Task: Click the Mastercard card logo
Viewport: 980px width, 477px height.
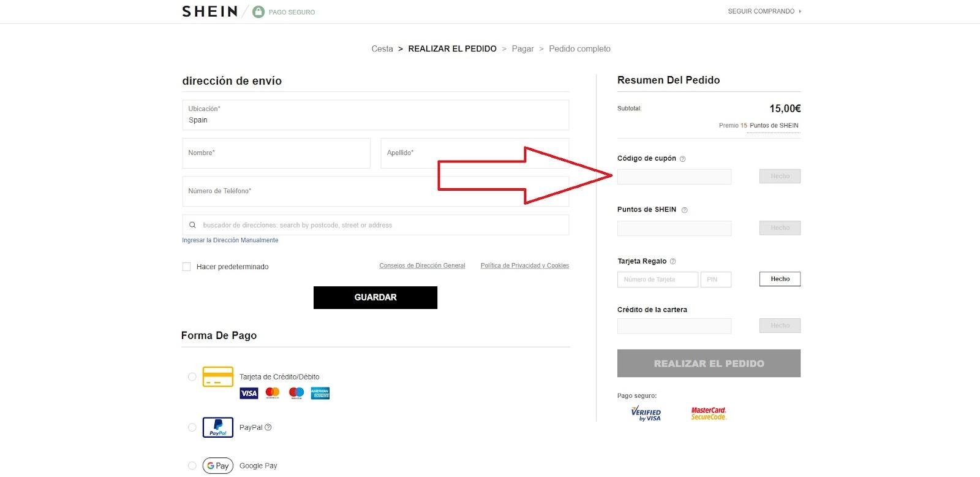Action: tap(273, 394)
